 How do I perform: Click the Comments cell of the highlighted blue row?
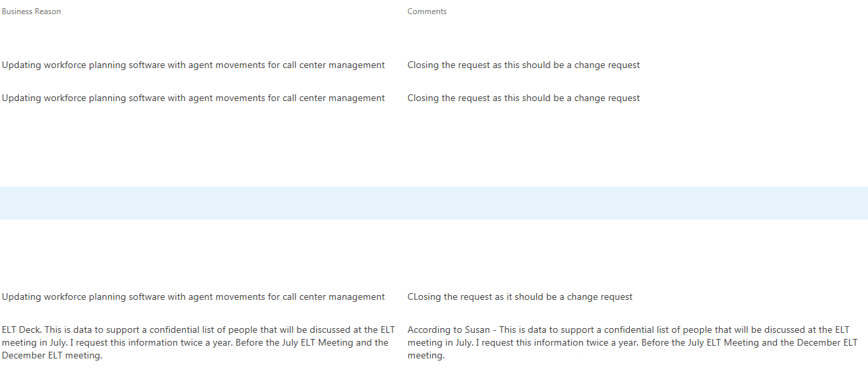click(637, 203)
